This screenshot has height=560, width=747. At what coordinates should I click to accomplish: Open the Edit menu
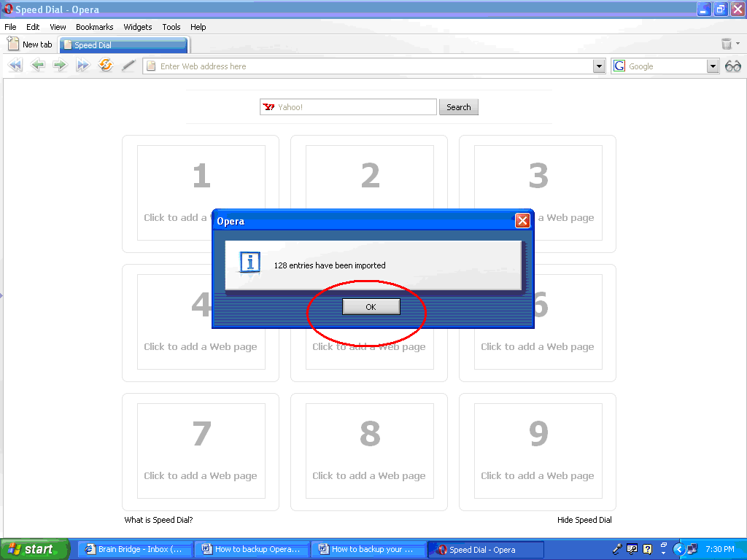pyautogui.click(x=33, y=27)
